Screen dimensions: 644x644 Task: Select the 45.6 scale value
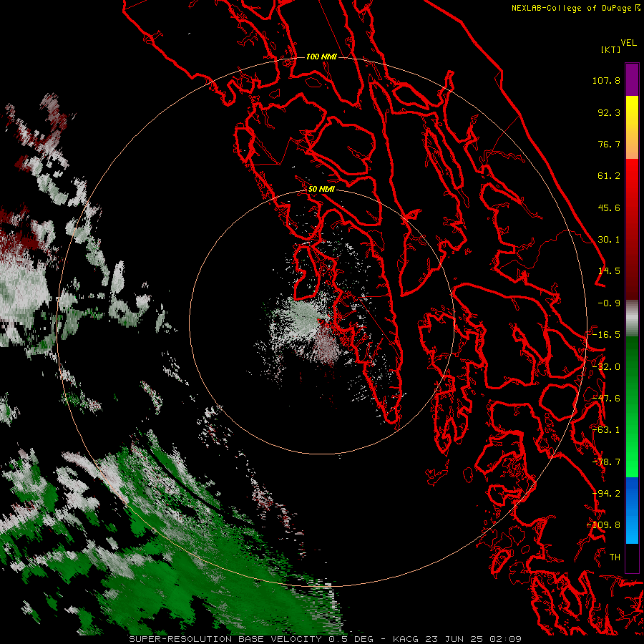(x=609, y=208)
